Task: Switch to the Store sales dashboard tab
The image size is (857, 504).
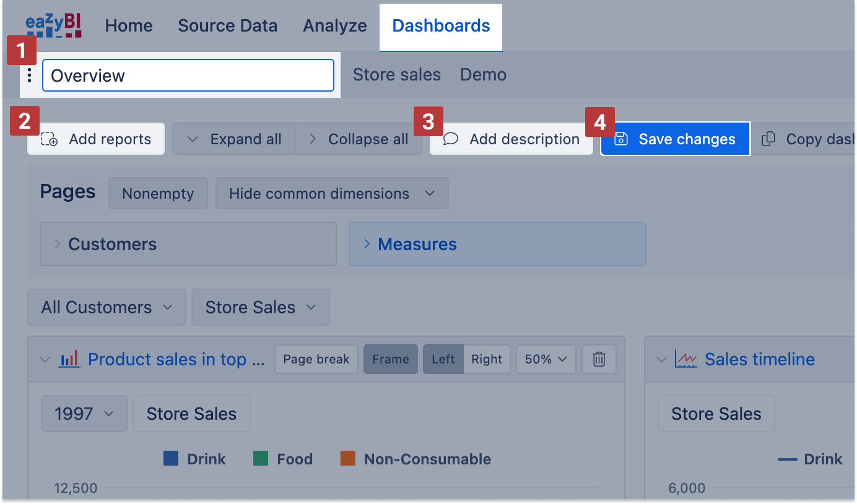Action: (396, 75)
